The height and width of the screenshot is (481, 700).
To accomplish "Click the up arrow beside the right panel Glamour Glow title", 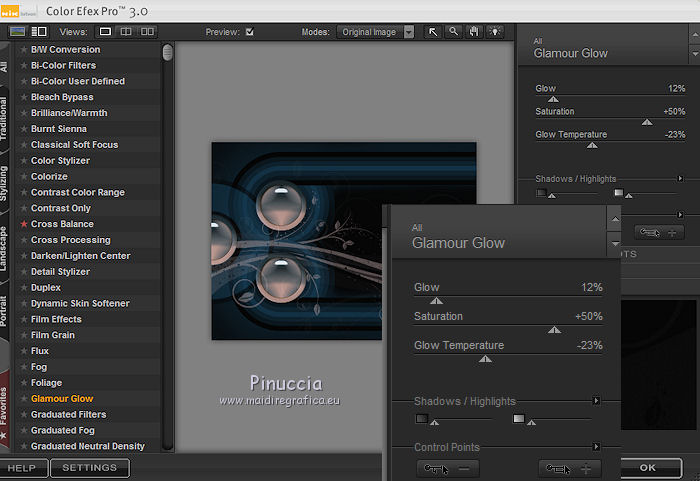I will pos(695,34).
